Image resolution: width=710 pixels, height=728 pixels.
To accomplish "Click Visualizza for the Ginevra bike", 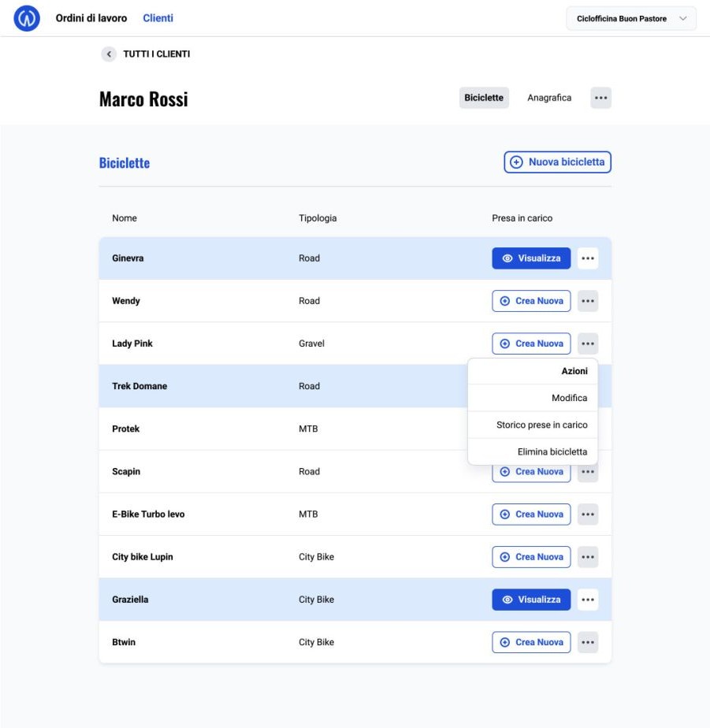I will pyautogui.click(x=531, y=258).
